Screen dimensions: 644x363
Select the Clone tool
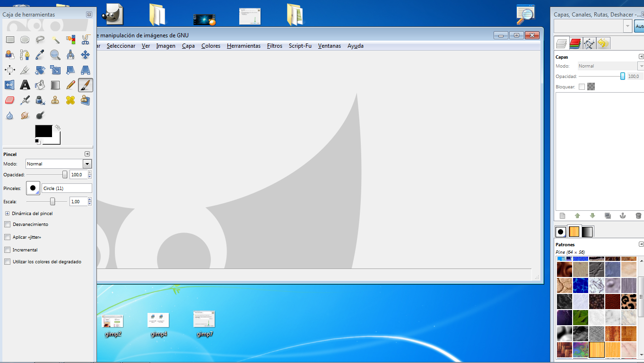pyautogui.click(x=55, y=100)
